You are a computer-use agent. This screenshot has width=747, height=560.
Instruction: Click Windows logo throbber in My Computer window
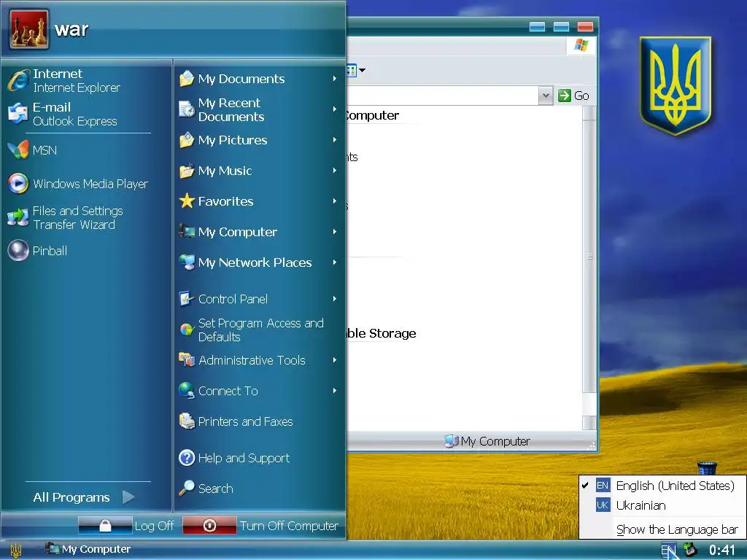point(581,46)
